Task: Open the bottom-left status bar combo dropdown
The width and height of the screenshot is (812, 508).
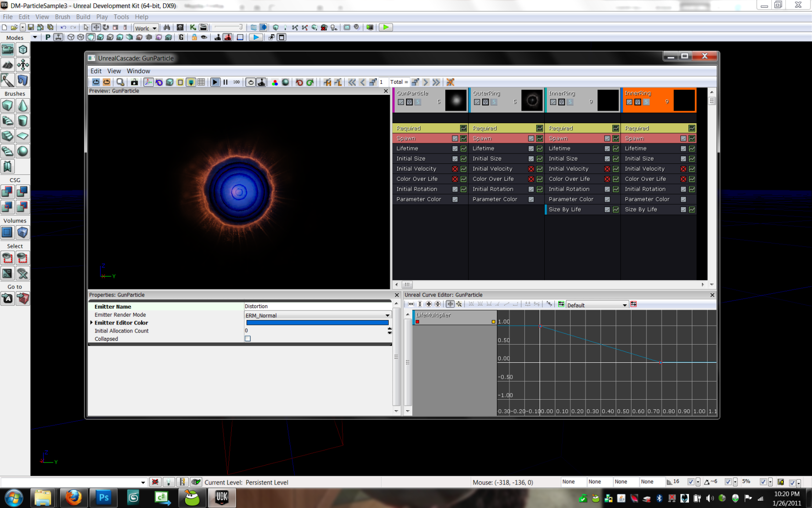Action: pos(143,482)
